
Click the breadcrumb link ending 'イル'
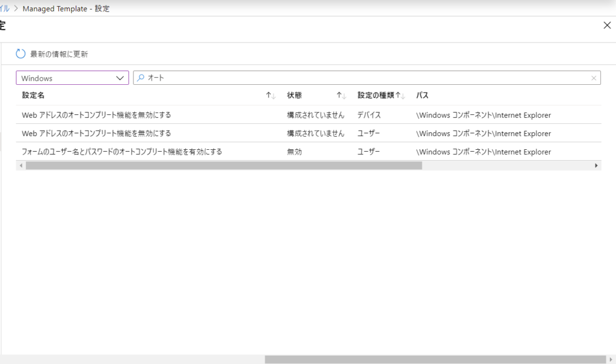coord(5,8)
